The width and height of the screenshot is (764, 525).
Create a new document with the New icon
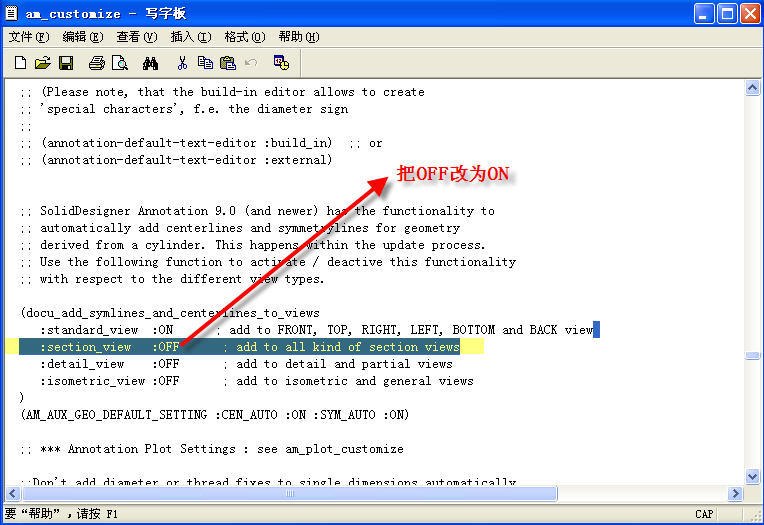point(20,63)
